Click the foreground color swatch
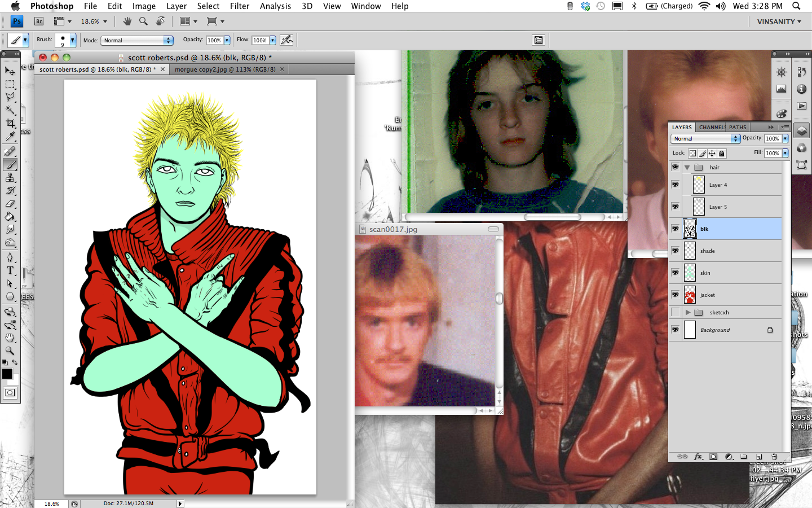 7,374
